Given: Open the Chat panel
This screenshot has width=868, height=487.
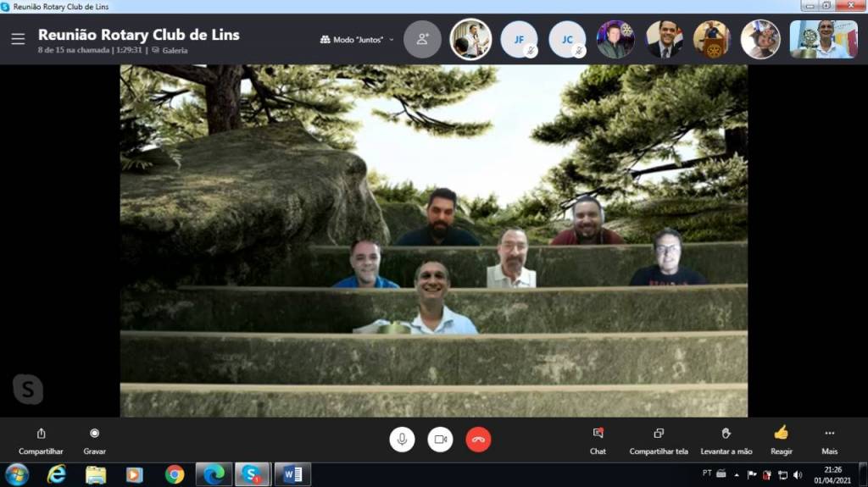Looking at the screenshot, I should pyautogui.click(x=598, y=440).
